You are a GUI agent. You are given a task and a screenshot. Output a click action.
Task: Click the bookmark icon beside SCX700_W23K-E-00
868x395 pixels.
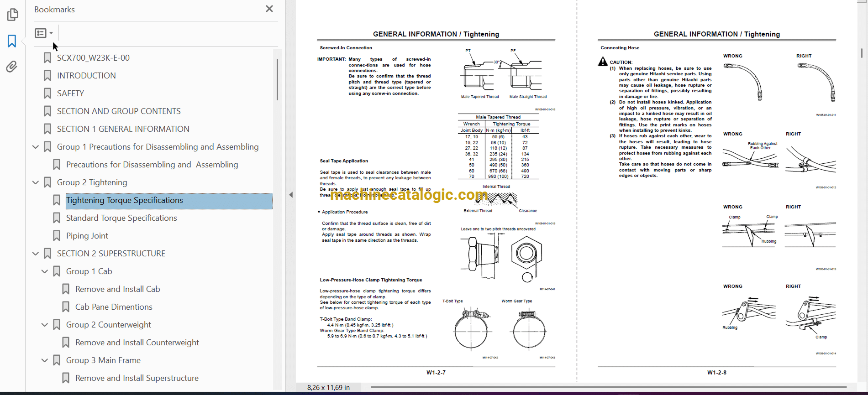tap(47, 58)
